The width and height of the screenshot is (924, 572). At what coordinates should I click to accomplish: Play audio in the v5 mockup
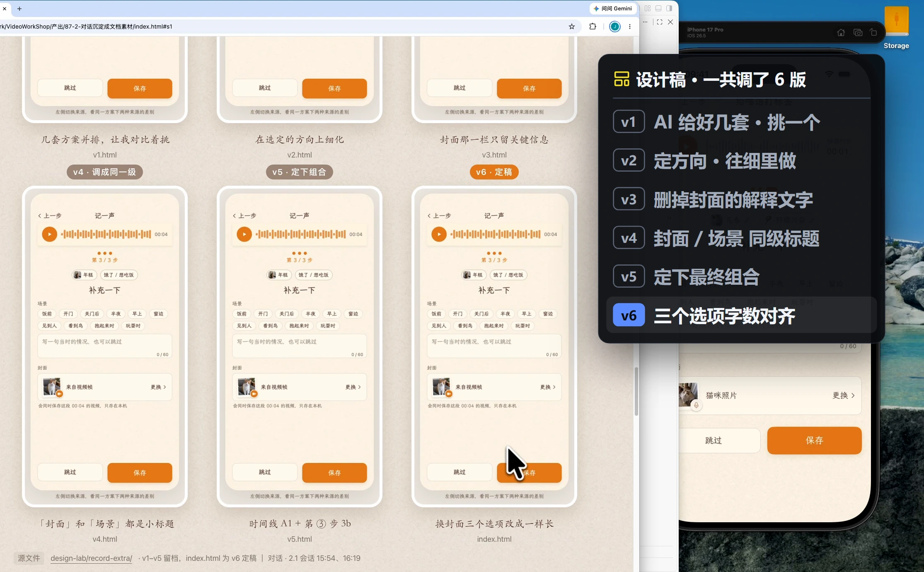(x=244, y=234)
